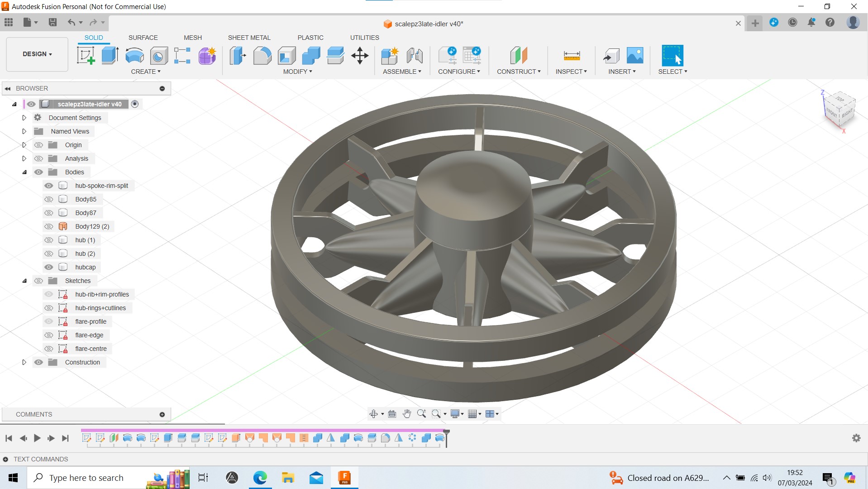This screenshot has width=868, height=489.
Task: Toggle visibility of hub-spoke-rim-split body
Action: point(49,186)
